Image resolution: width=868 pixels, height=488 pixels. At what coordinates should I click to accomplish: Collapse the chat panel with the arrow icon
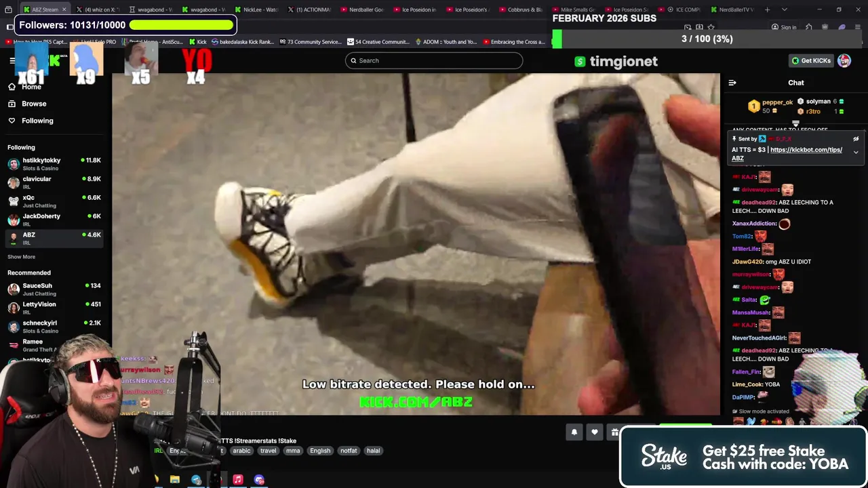pos(732,83)
